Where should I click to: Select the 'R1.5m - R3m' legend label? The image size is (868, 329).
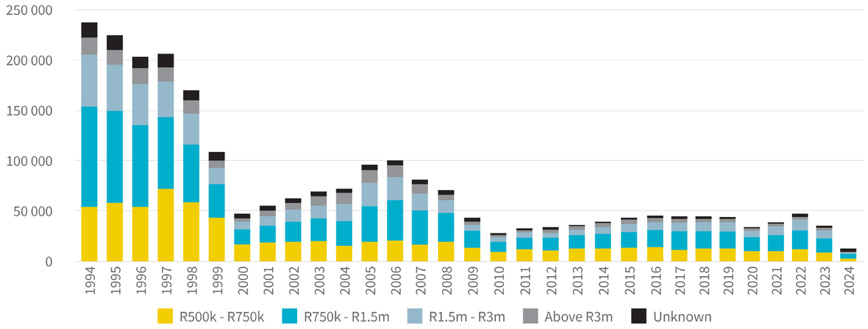point(467,317)
